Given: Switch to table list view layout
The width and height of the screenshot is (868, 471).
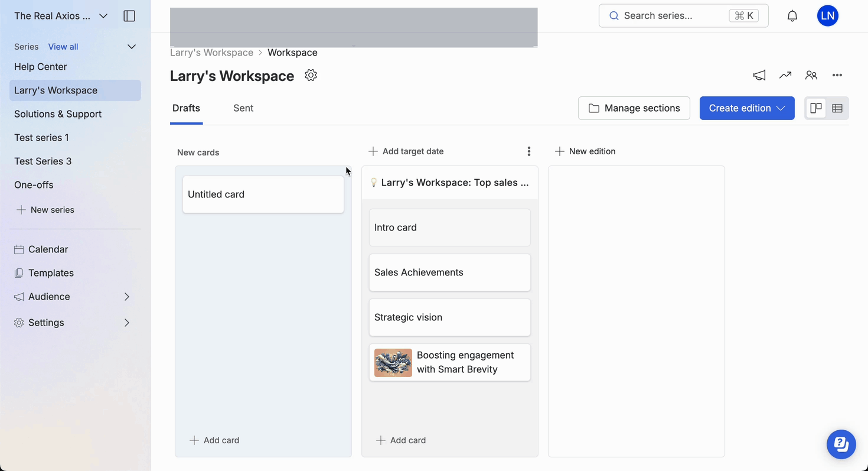Looking at the screenshot, I should [x=837, y=108].
